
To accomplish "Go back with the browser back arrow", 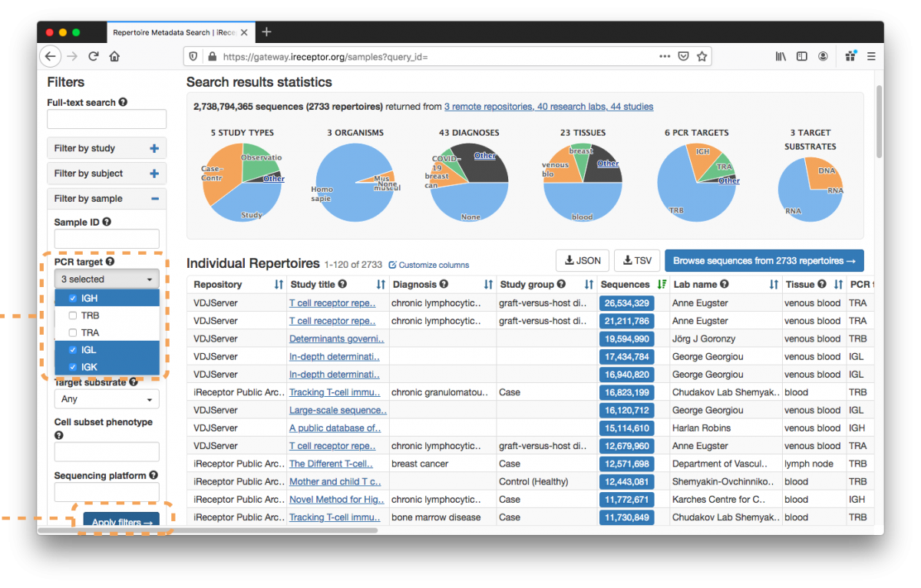I will (51, 56).
